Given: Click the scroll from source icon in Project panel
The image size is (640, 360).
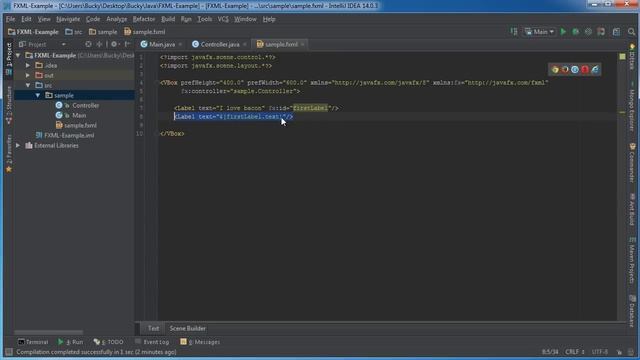Looking at the screenshot, I should click(89, 44).
